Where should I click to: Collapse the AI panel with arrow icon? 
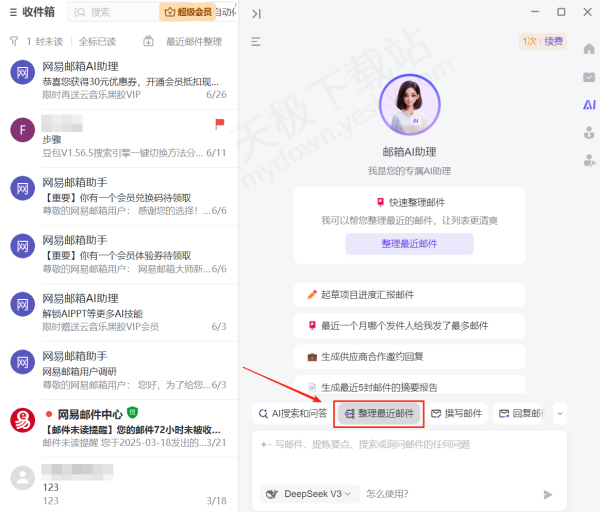pos(257,13)
